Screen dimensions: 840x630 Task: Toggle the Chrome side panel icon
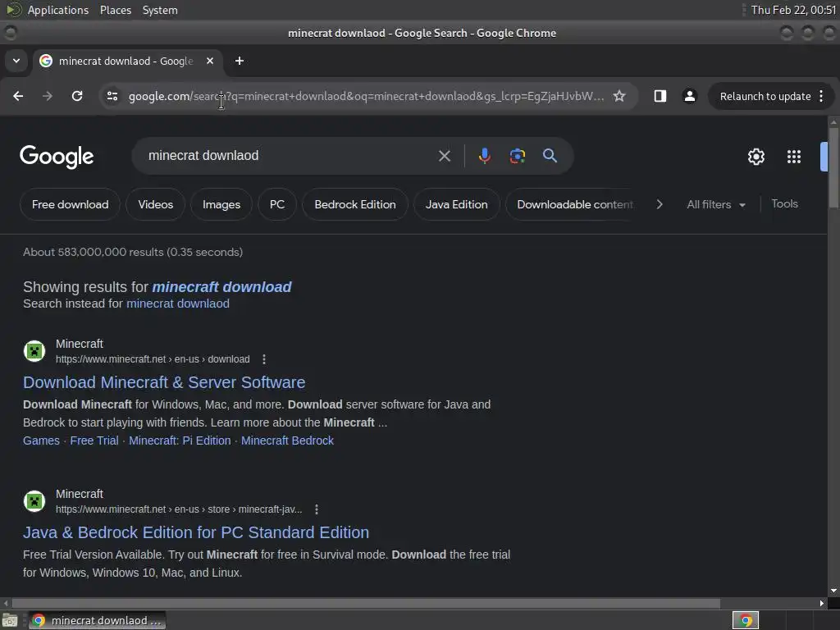(x=660, y=96)
